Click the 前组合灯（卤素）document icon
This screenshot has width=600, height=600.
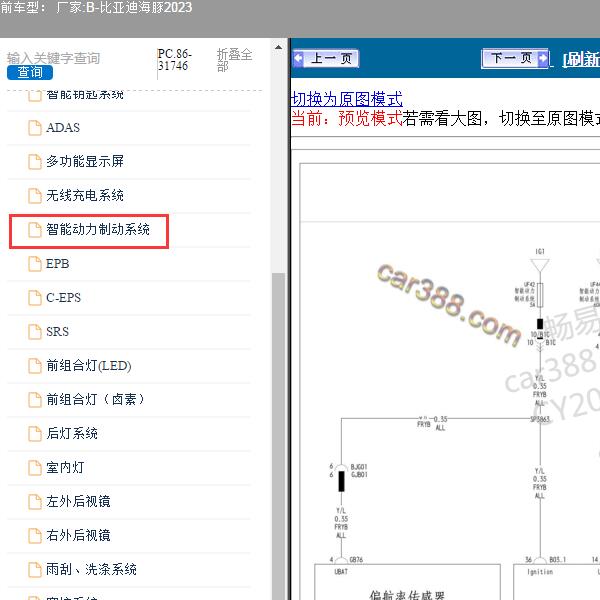tap(35, 399)
